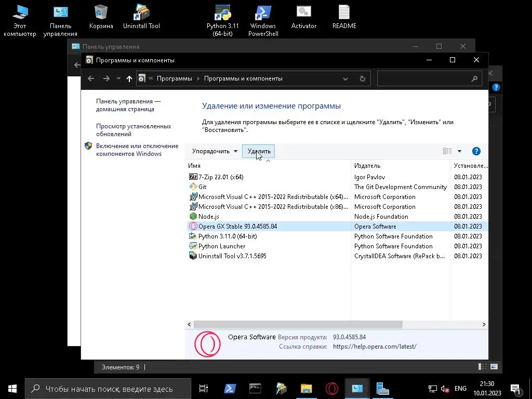
Task: Select Uninstall Tool v3.7.1.5695 row
Action: (338, 256)
